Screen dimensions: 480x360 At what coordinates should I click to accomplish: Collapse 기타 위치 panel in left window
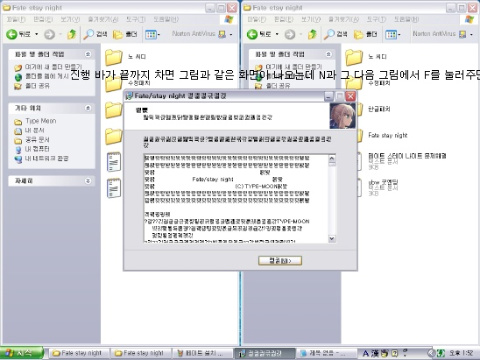tap(88, 108)
